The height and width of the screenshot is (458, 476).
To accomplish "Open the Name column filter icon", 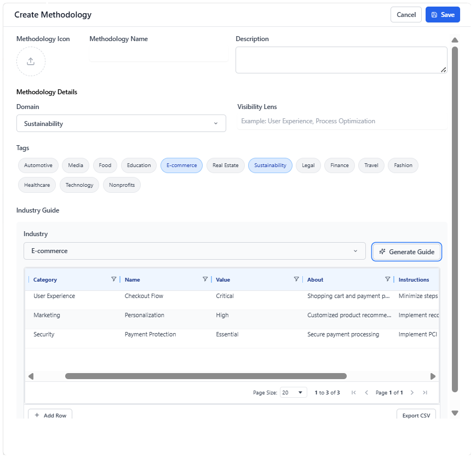I will click(x=205, y=279).
